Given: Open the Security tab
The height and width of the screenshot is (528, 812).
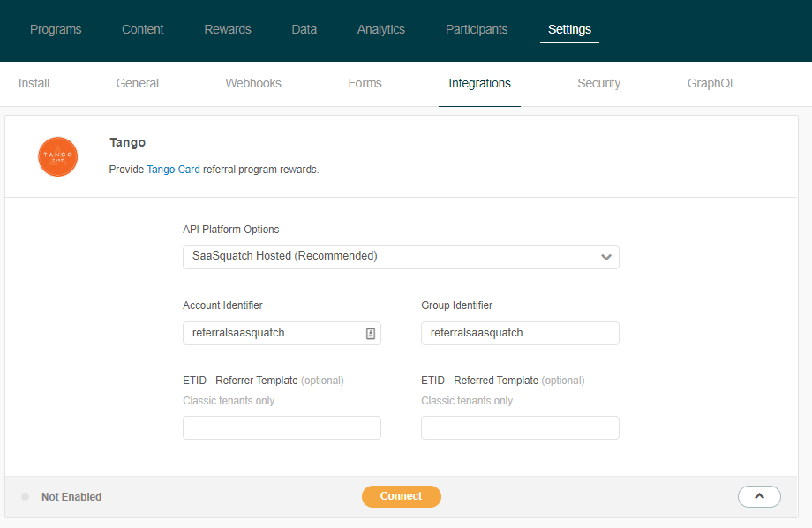Looking at the screenshot, I should pos(598,84).
